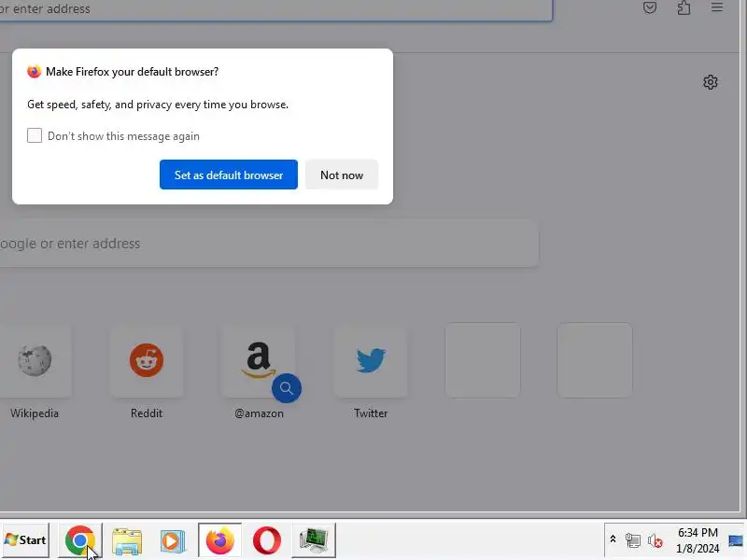This screenshot has height=560, width=747.
Task: Focus the top address bar
Action: pyautogui.click(x=276, y=9)
